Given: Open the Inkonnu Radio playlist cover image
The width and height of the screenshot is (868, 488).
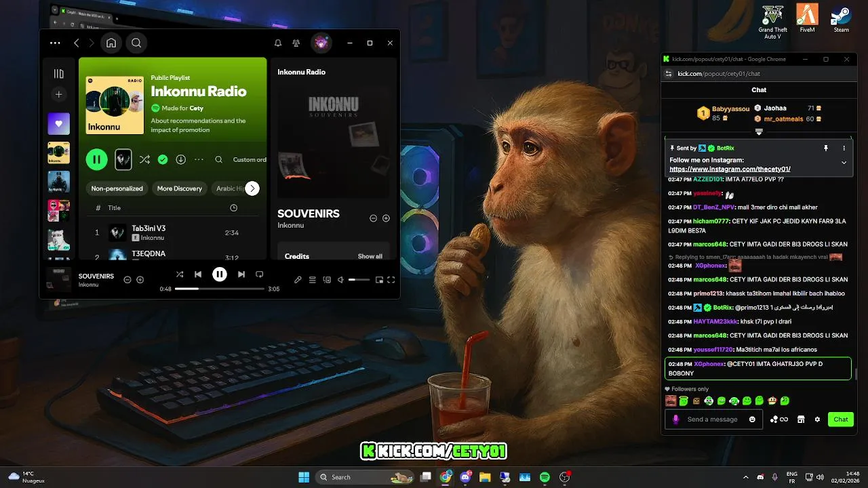Looking at the screenshot, I should point(115,105).
